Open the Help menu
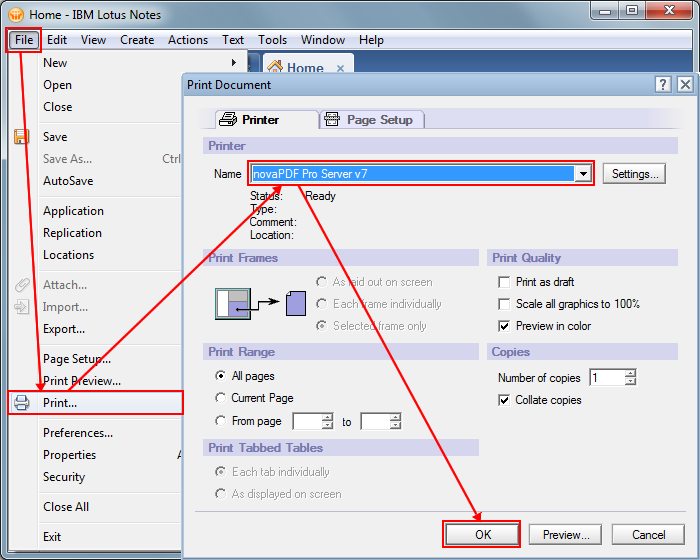 pos(371,40)
